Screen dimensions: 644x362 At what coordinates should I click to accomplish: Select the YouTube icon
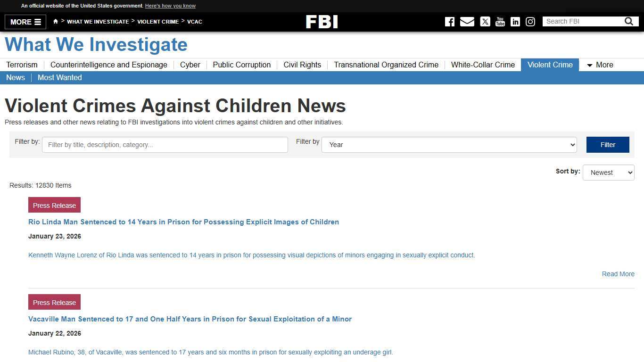pos(500,21)
